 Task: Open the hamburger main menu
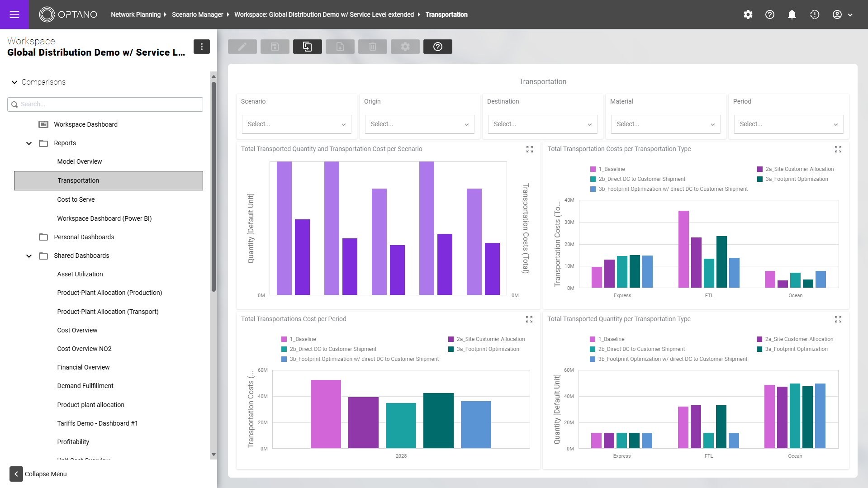click(x=14, y=14)
